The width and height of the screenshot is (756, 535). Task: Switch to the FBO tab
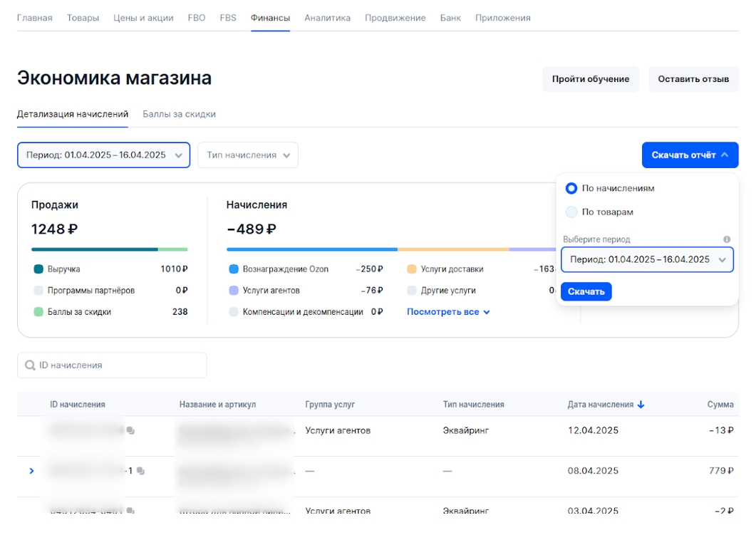coord(196,18)
